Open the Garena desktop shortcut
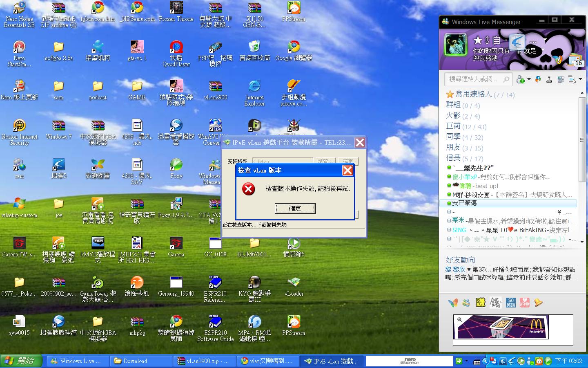Screen dimensions: 588x368 pos(176,244)
